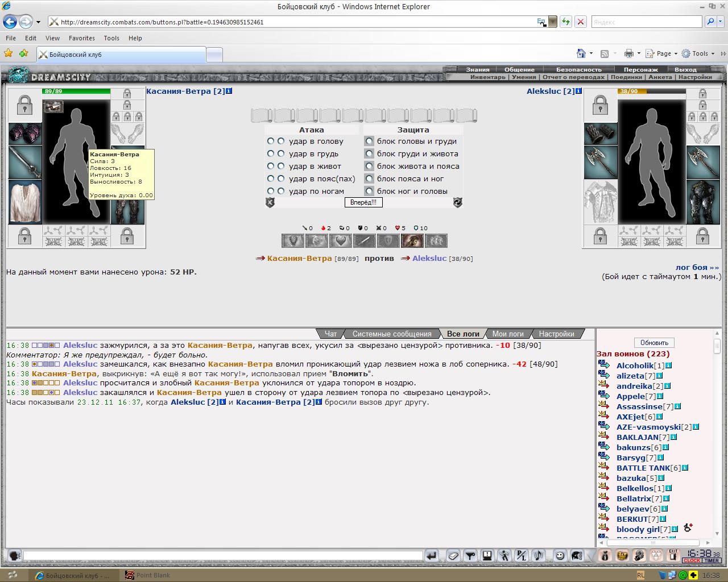Open Персонаж in game top menu
This screenshot has width=728, height=582.
(x=641, y=69)
